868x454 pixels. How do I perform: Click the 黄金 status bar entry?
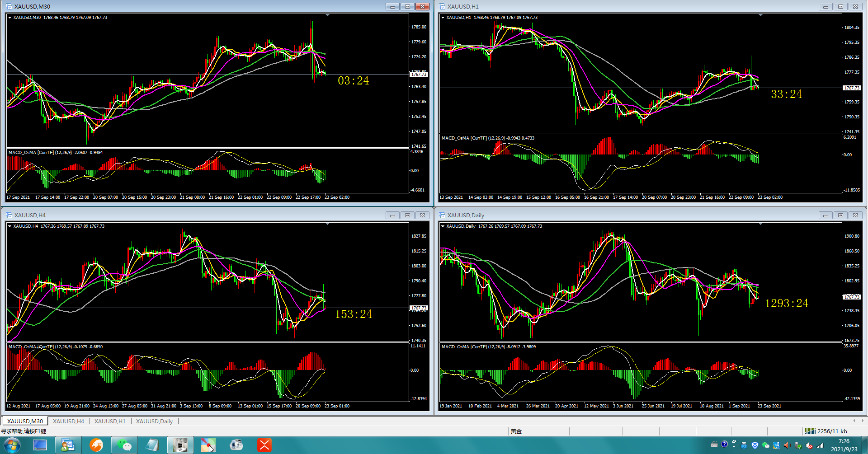click(x=516, y=431)
